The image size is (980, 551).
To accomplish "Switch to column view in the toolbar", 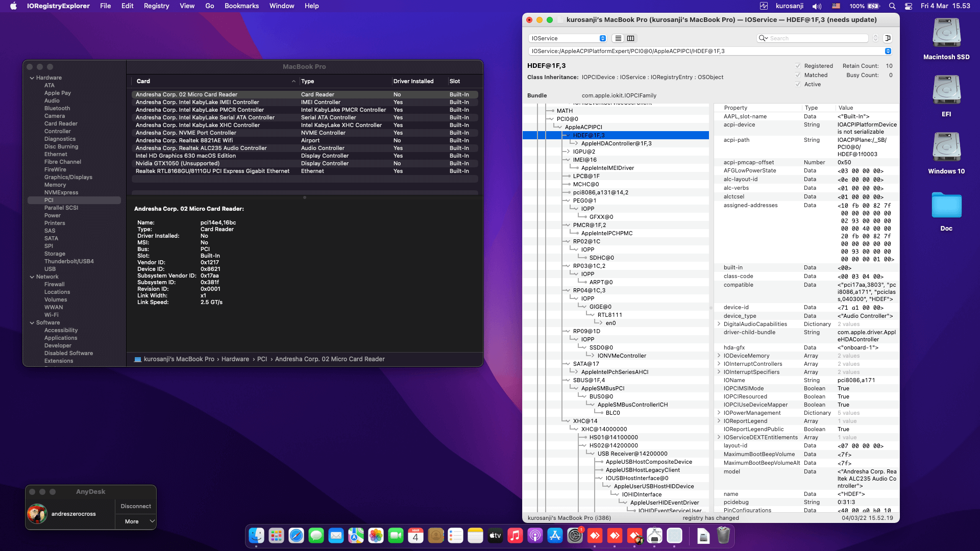I will pyautogui.click(x=631, y=38).
